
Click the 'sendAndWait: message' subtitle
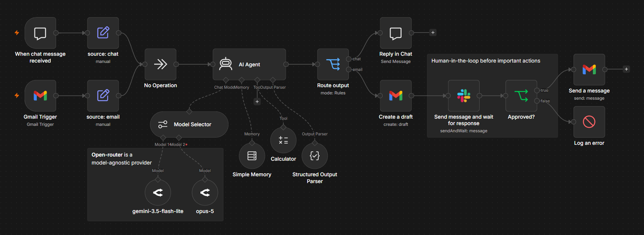click(x=464, y=131)
